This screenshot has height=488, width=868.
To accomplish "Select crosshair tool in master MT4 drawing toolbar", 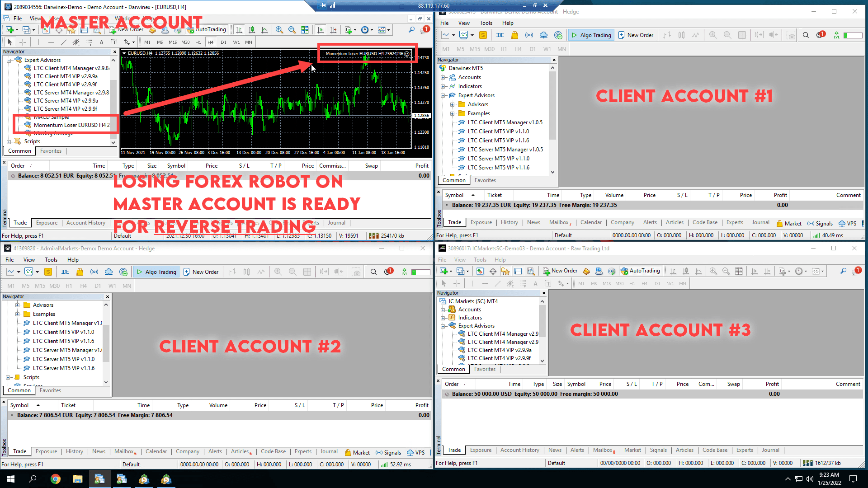I will click(23, 42).
